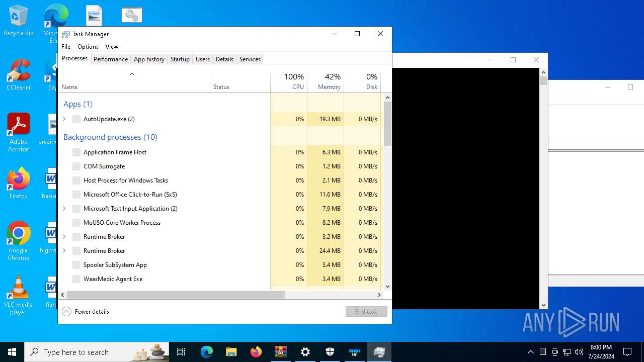Screen dimensions: 644x362
Task: Switch to the Users tab
Action: [203, 59]
